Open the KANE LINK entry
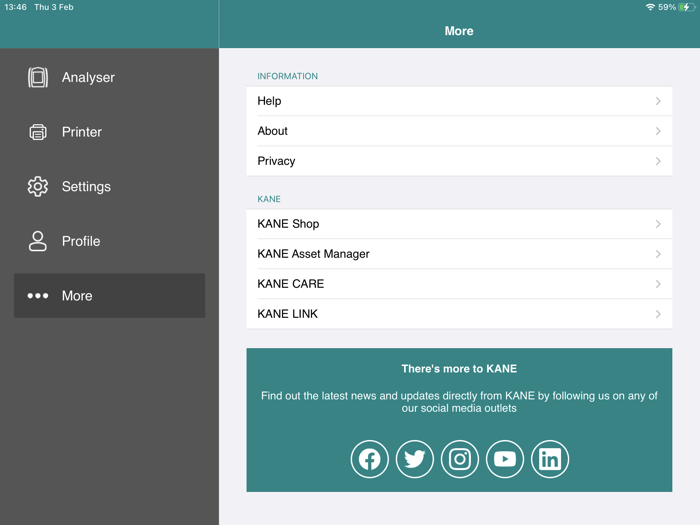Viewport: 700px width, 525px height. coord(459,314)
